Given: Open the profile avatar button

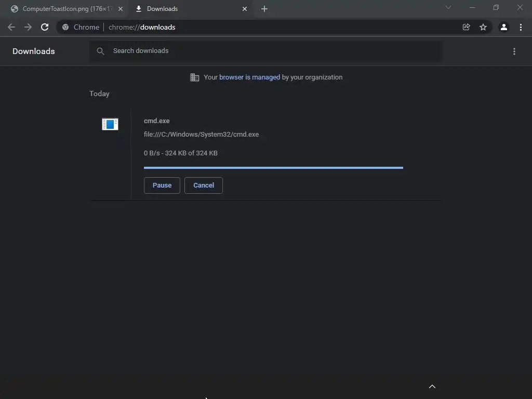Looking at the screenshot, I should tap(504, 27).
